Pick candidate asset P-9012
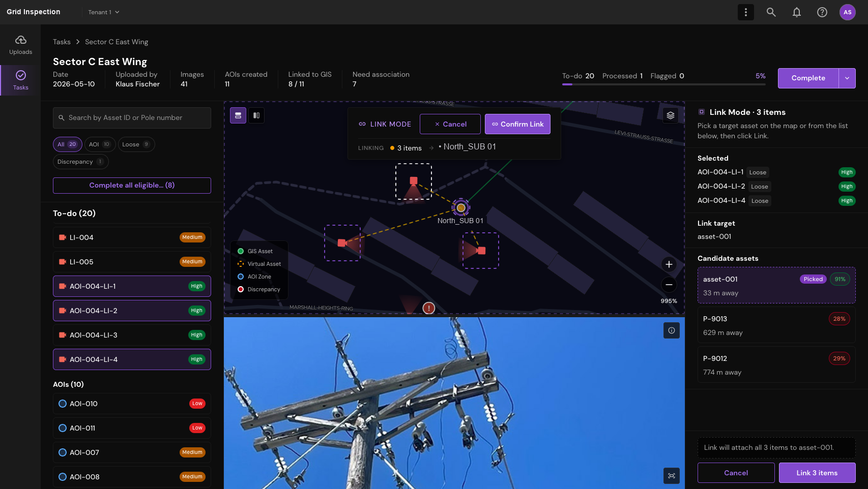 tap(776, 365)
